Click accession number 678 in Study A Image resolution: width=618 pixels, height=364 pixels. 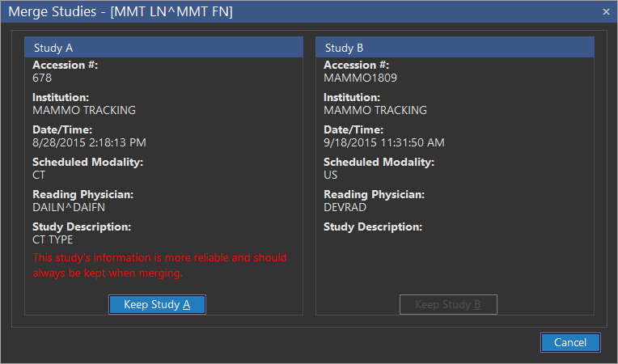coord(42,78)
